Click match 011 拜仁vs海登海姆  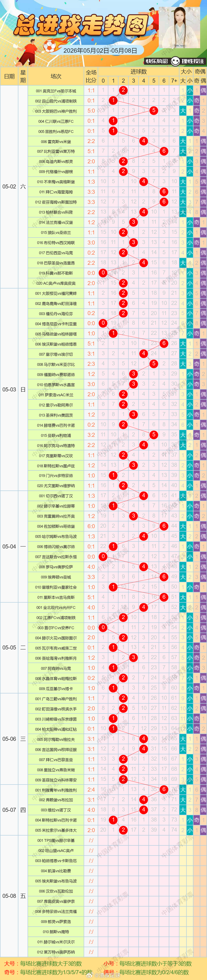pyautogui.click(x=56, y=192)
